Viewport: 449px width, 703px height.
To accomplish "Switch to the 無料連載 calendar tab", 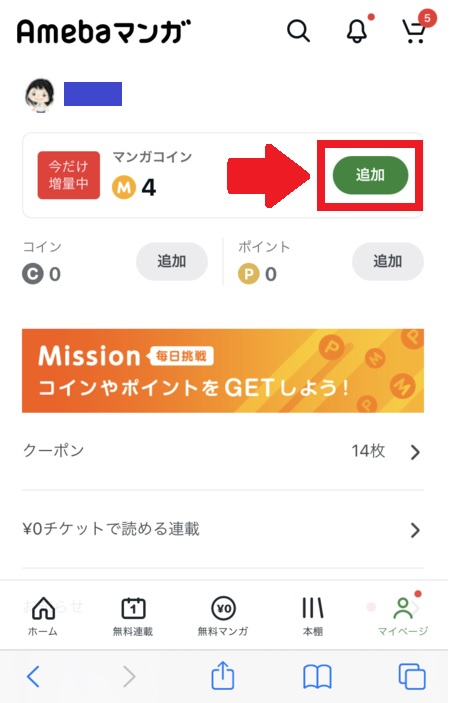I will (133, 616).
